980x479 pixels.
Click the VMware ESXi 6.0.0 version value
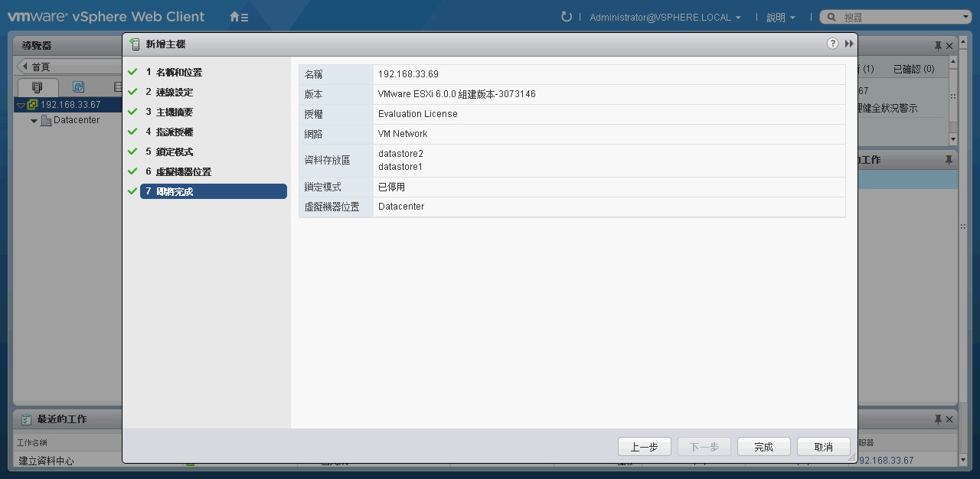point(457,94)
